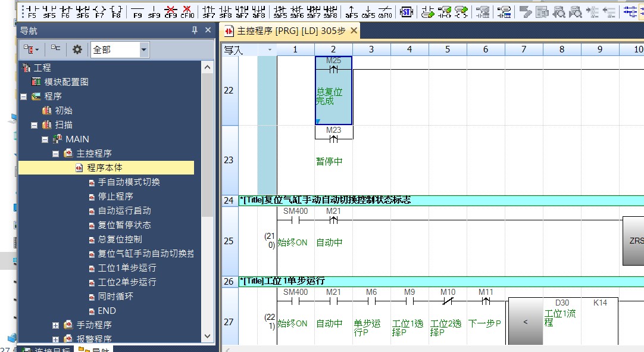Screen dimensions: 644x352
Task: Collapse the 程序 tree node
Action: click(24, 96)
